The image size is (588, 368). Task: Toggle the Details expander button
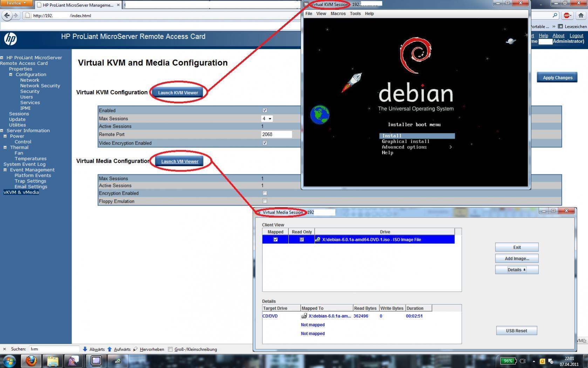coord(517,269)
